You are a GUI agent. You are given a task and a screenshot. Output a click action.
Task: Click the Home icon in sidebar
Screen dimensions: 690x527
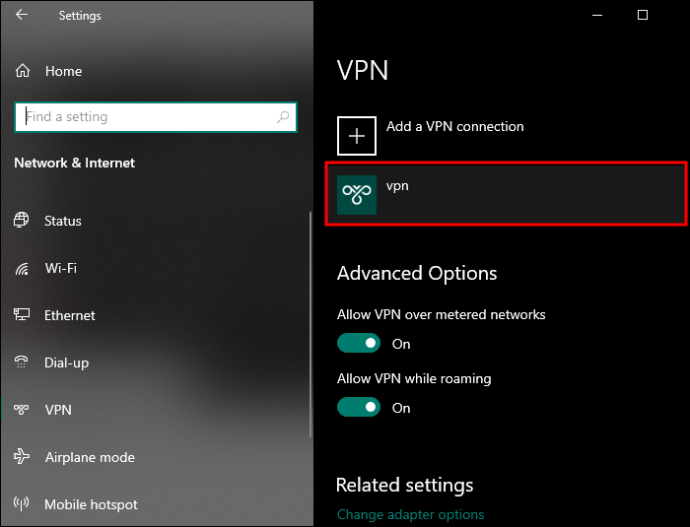[23, 71]
